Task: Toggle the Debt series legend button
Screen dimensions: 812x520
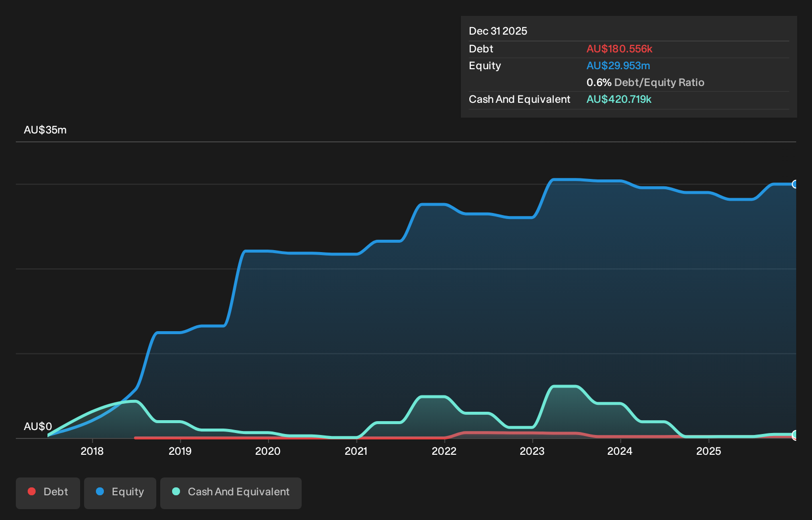Action: tap(48, 493)
